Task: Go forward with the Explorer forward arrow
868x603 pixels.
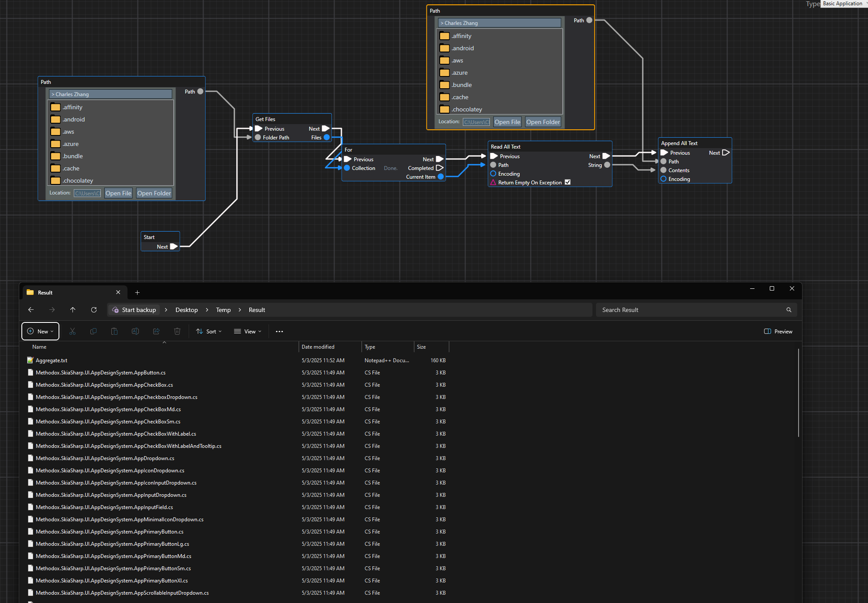Action: click(x=52, y=310)
